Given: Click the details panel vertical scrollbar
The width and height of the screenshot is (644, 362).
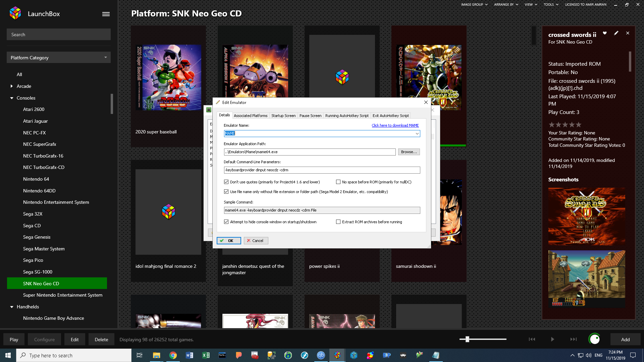Looking at the screenshot, I should point(630,61).
